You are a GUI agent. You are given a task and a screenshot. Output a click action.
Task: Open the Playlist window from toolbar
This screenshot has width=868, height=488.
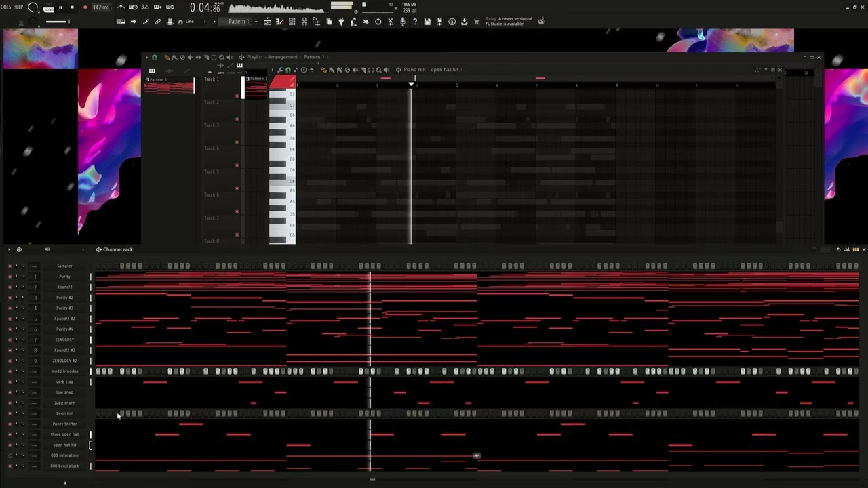point(267,22)
